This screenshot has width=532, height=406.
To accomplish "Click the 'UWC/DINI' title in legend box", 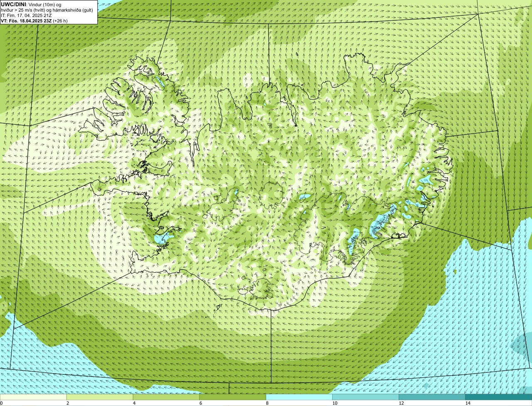I will tap(13, 4).
